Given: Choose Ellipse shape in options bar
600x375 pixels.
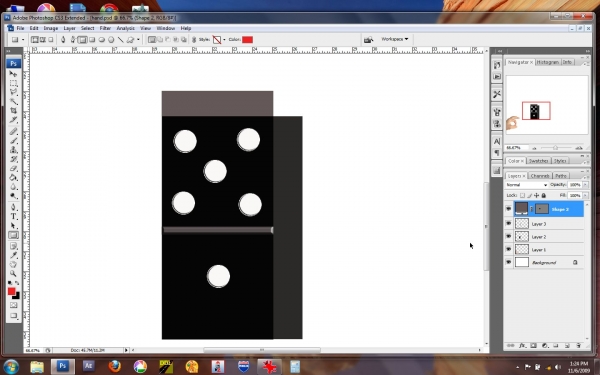Looking at the screenshot, I should 102,39.
